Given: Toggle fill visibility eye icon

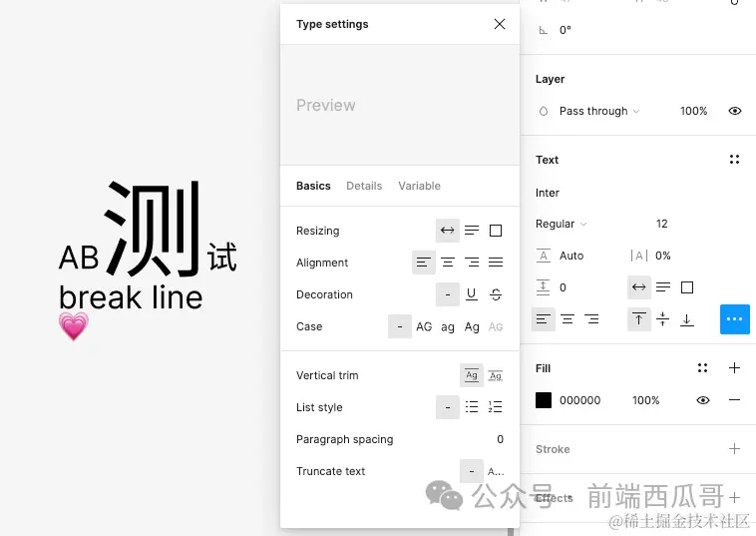Looking at the screenshot, I should pyautogui.click(x=703, y=400).
